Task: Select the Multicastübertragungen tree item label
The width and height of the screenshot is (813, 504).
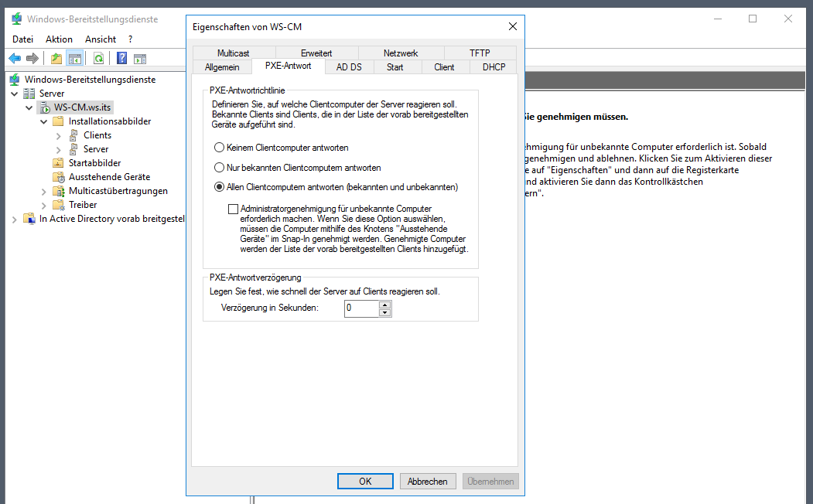Action: pyautogui.click(x=118, y=191)
